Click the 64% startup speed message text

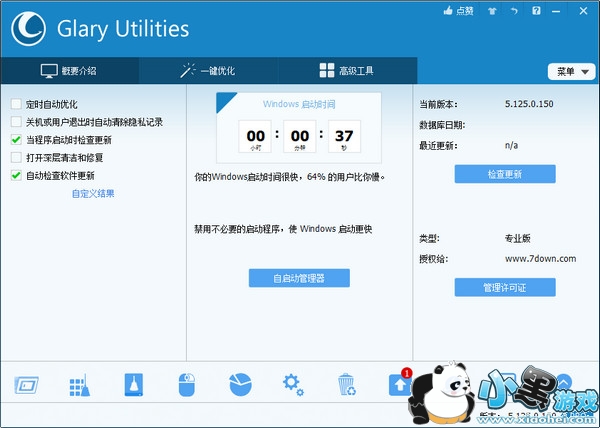click(290, 177)
